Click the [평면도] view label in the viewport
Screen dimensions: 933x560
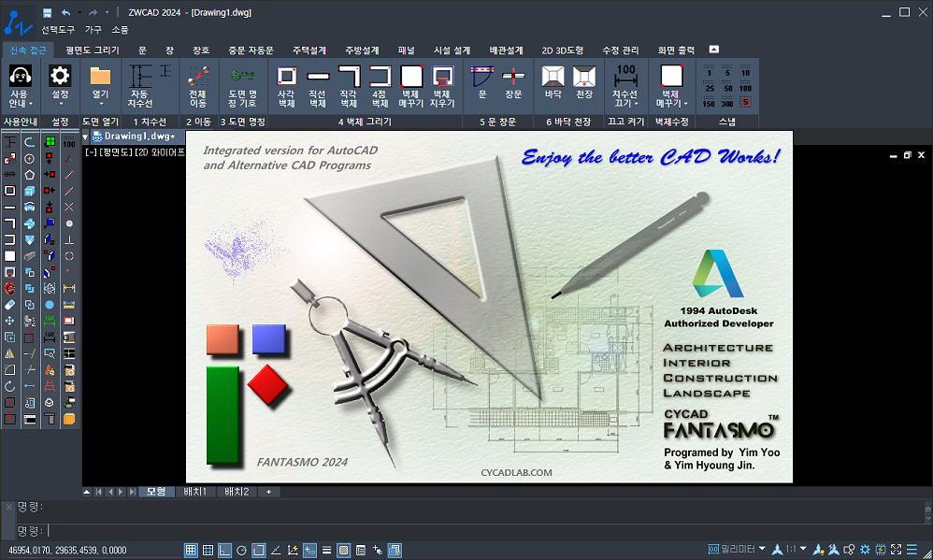tap(117, 152)
